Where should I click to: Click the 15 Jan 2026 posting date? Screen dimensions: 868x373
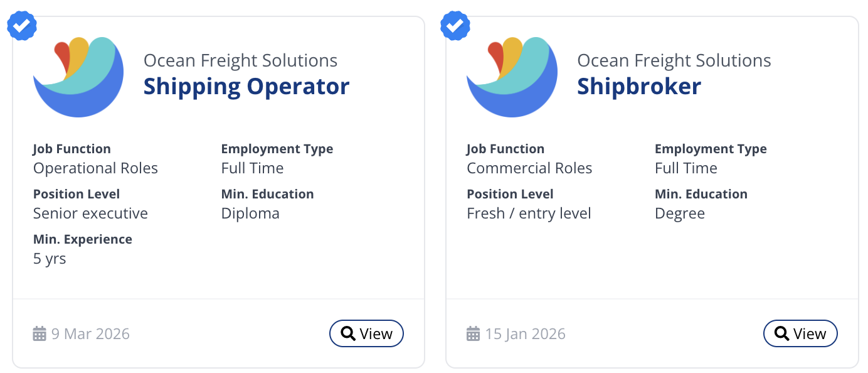pos(525,333)
